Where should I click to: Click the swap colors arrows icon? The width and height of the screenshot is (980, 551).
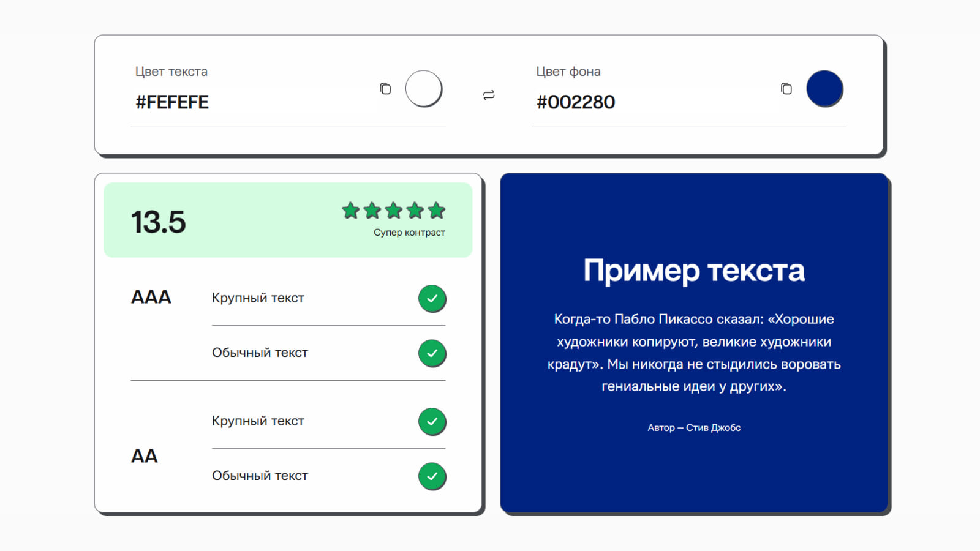[487, 95]
